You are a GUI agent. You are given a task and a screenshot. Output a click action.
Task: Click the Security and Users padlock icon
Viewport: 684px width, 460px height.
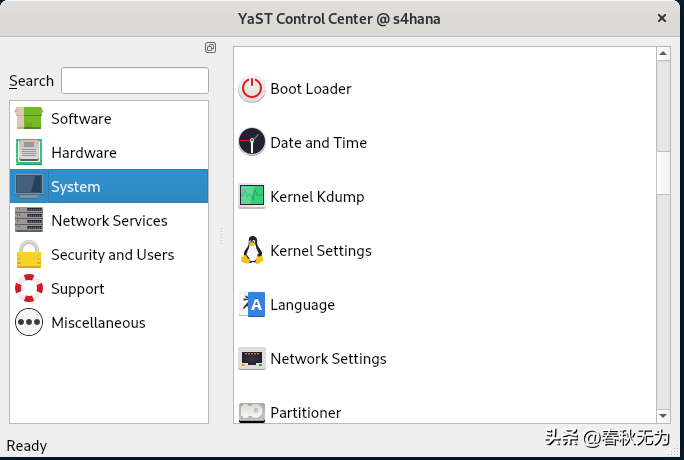pyautogui.click(x=30, y=255)
